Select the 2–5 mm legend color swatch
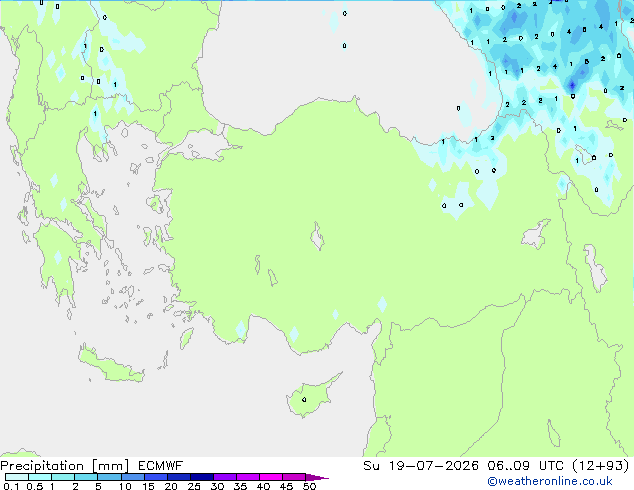 pyautogui.click(x=86, y=477)
